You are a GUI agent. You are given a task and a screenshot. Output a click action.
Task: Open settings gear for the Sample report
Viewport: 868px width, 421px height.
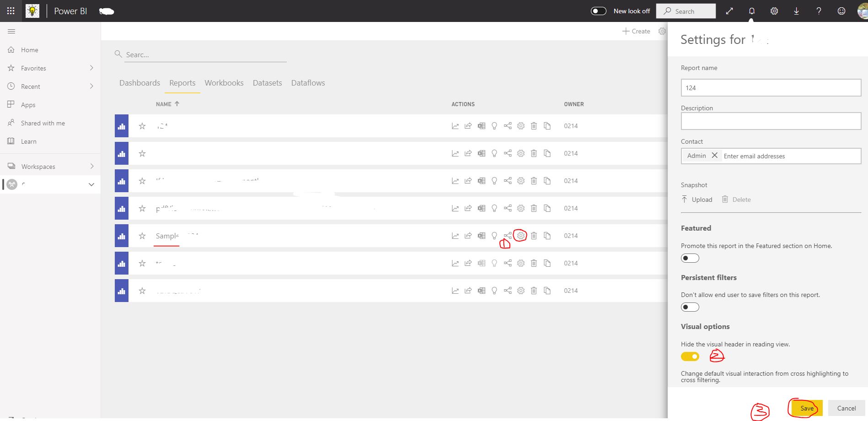pyautogui.click(x=521, y=236)
